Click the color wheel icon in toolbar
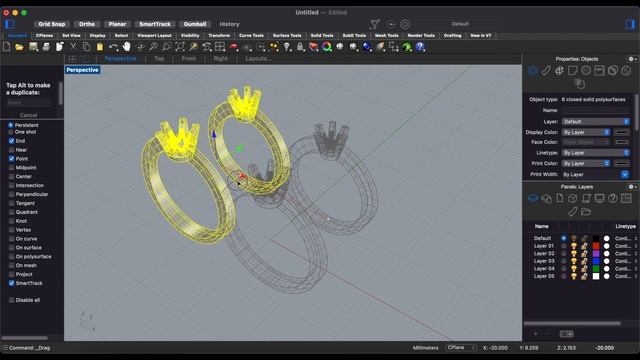 coord(327,47)
